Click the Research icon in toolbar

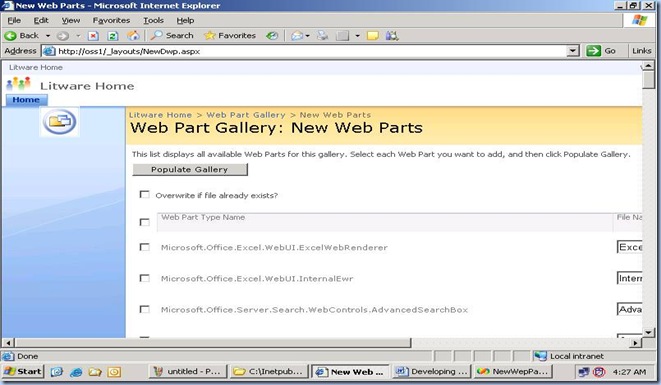point(392,36)
